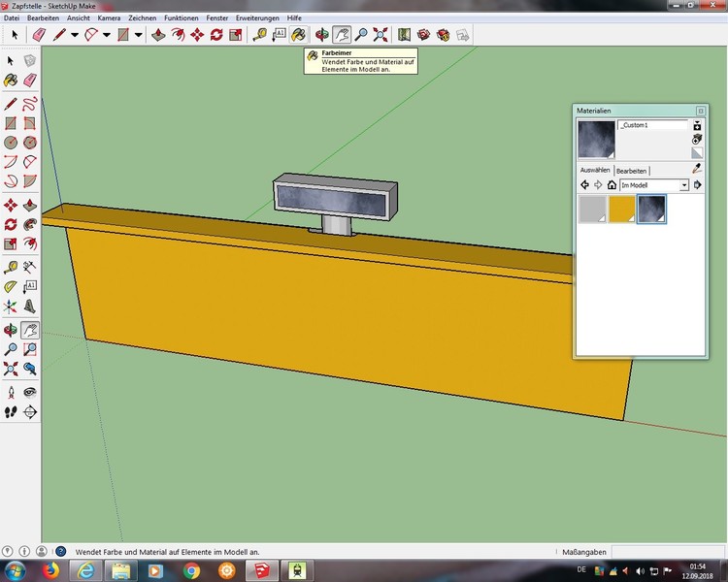Select the Offset tool in left toolbar

30,243
